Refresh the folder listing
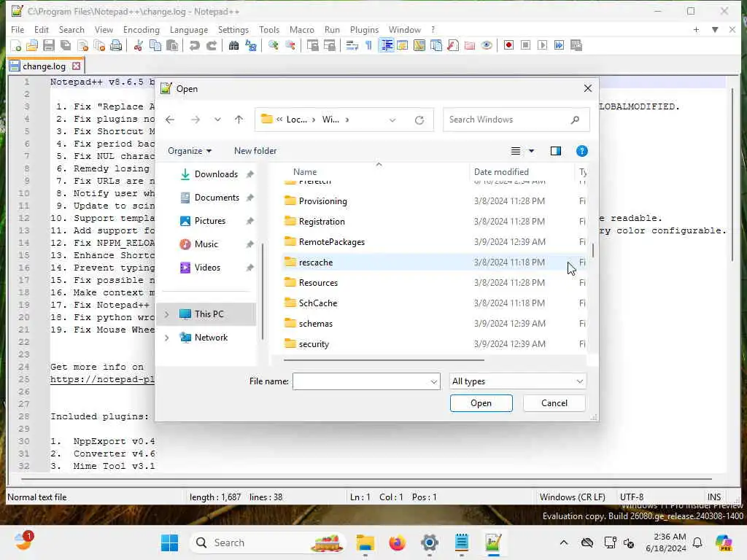Viewport: 747px width, 560px height. (419, 120)
